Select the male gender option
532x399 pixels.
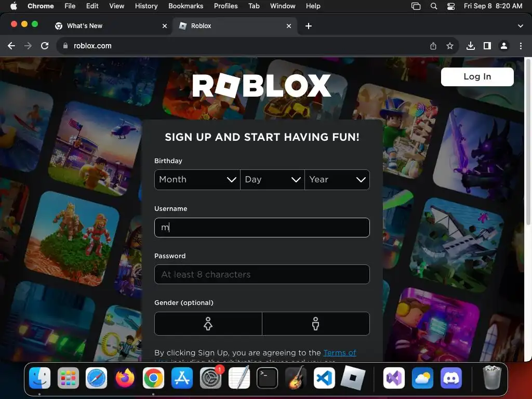[x=315, y=324]
